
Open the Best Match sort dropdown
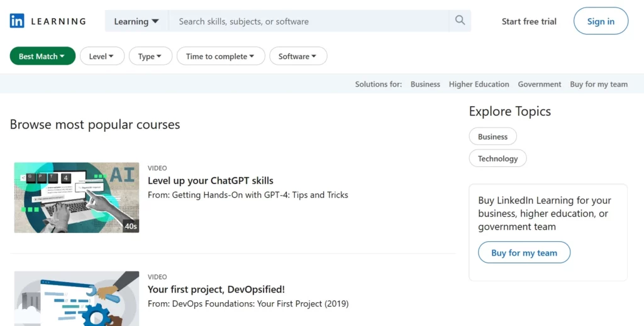pos(43,56)
